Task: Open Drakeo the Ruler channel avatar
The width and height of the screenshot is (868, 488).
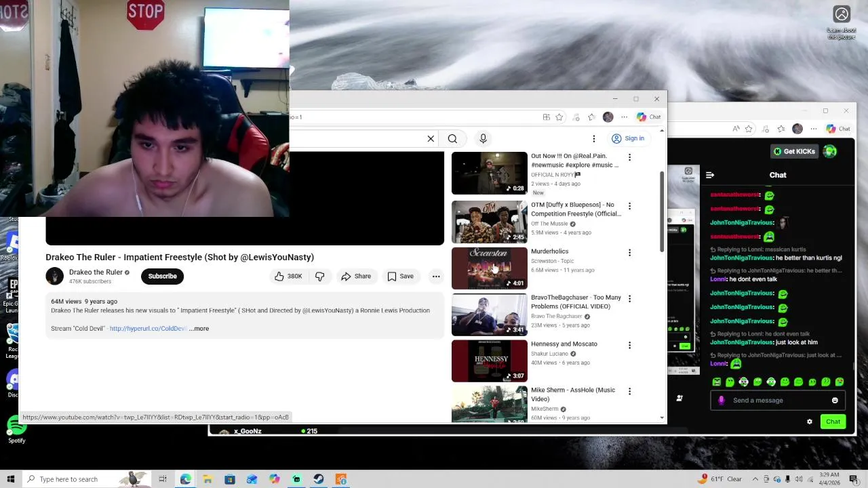Action: tap(55, 277)
